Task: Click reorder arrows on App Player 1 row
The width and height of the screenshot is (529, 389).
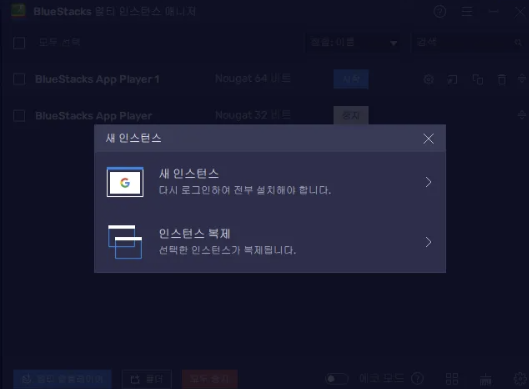Action: [522, 79]
